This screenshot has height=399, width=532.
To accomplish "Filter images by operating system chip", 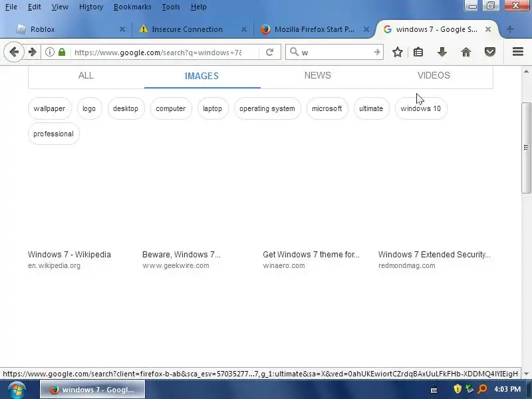I will (x=267, y=108).
